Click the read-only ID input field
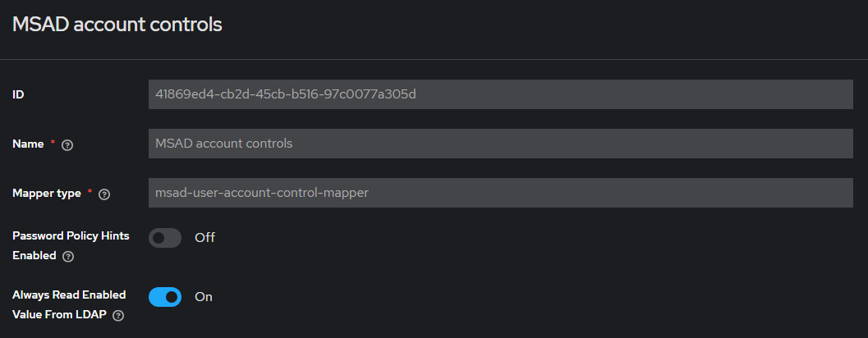The image size is (868, 338). point(501,94)
